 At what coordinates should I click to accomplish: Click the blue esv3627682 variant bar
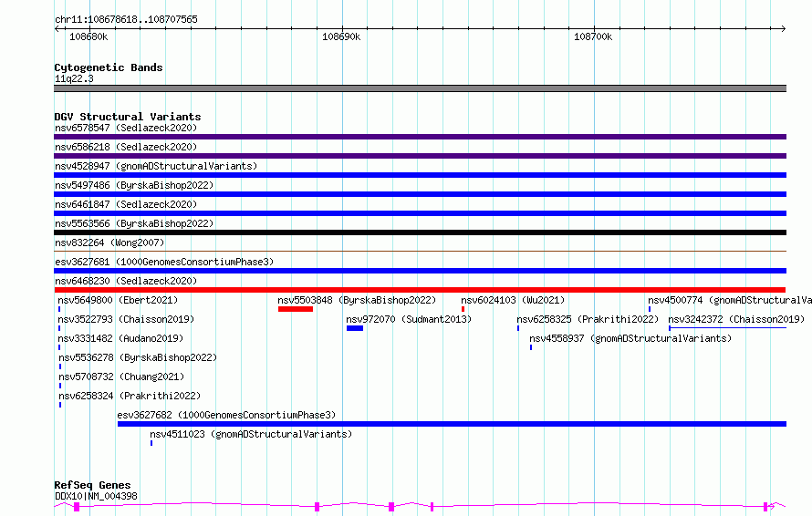[x=453, y=425]
